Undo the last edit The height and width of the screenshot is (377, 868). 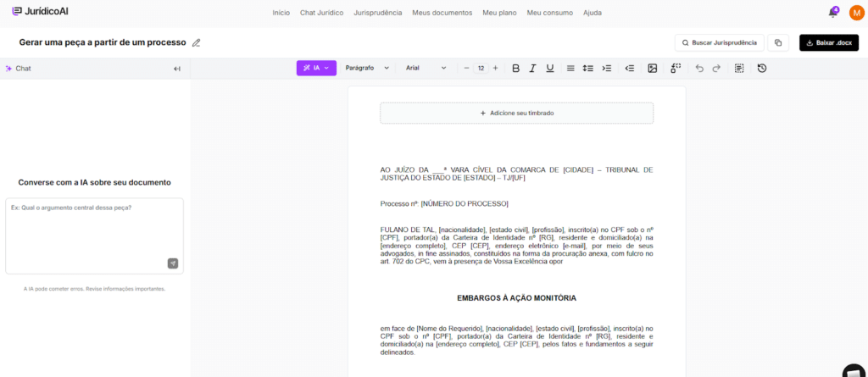(x=699, y=68)
